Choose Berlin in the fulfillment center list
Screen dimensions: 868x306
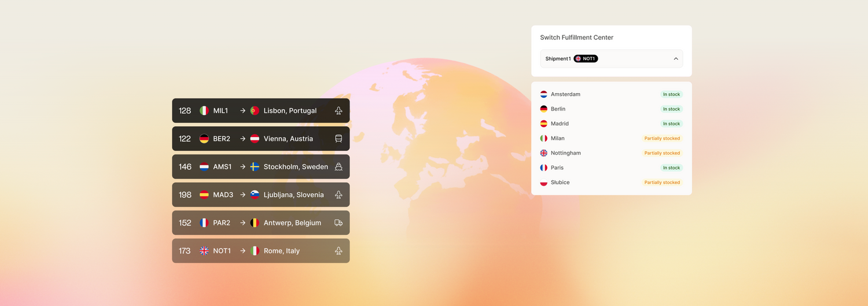(558, 109)
